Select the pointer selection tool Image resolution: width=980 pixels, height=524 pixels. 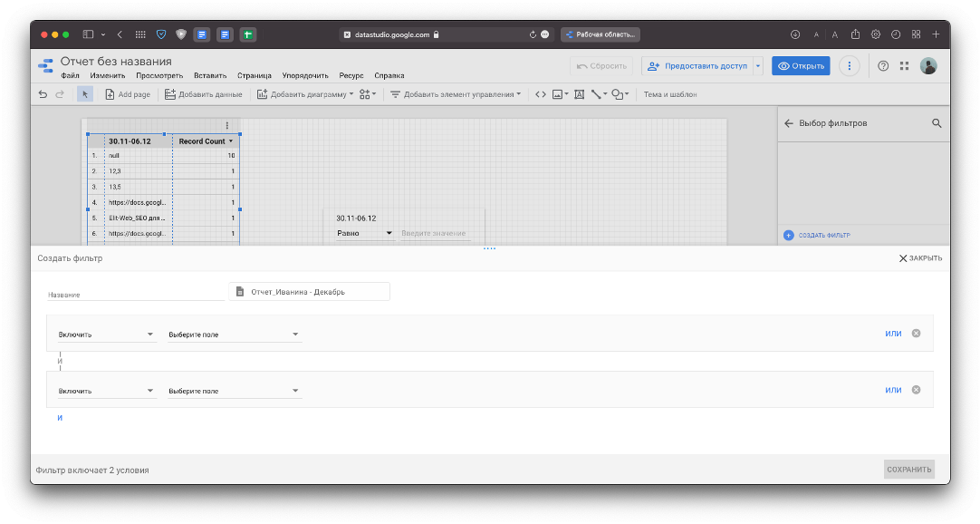tap(85, 94)
